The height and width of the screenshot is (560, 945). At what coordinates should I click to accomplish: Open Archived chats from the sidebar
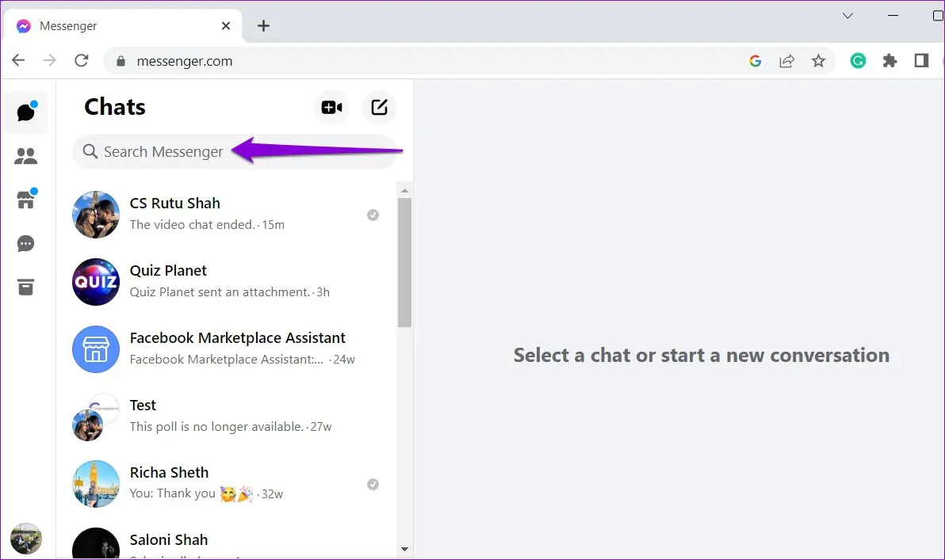(x=26, y=287)
